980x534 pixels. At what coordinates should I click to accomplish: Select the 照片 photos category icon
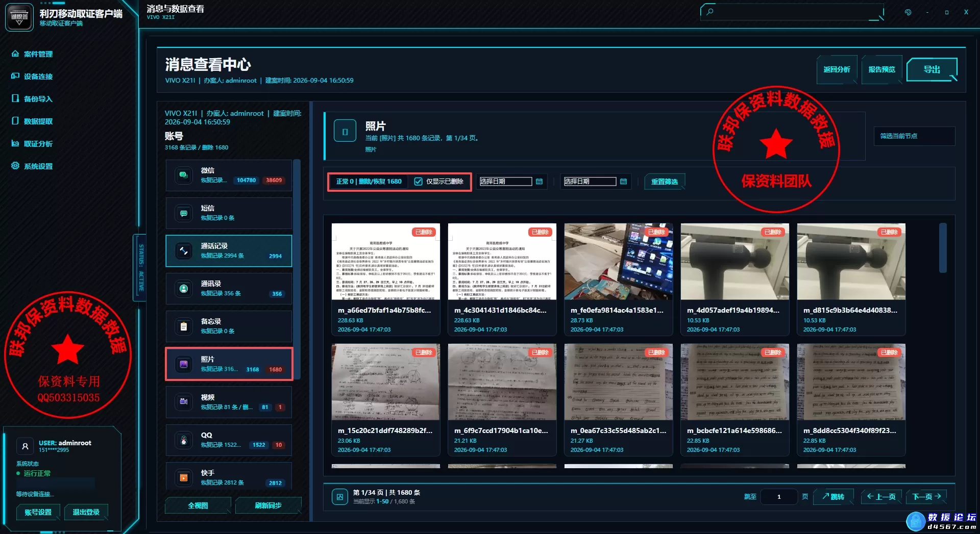click(184, 364)
